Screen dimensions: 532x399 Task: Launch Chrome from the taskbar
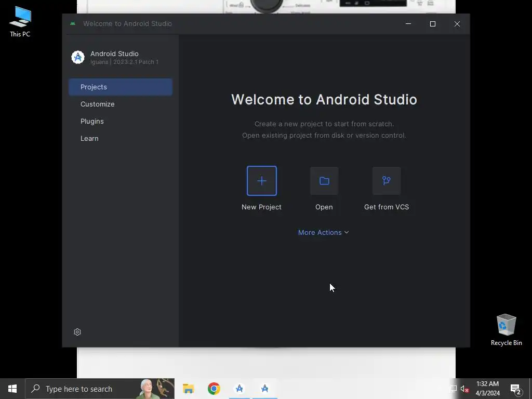coord(214,389)
